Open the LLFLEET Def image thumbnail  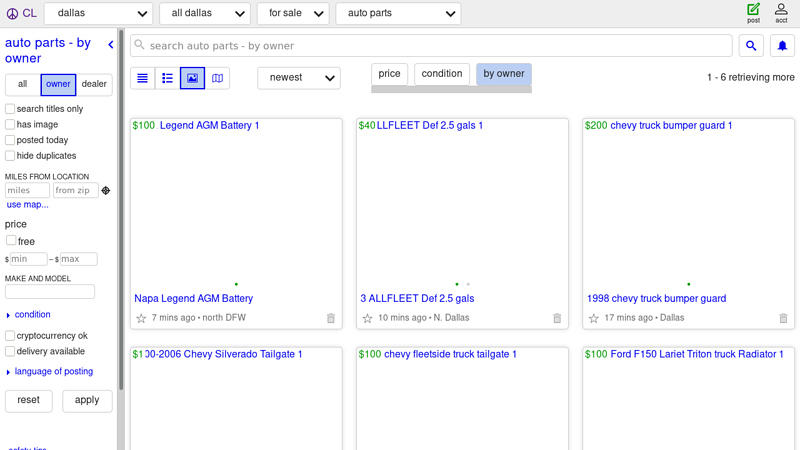click(462, 207)
